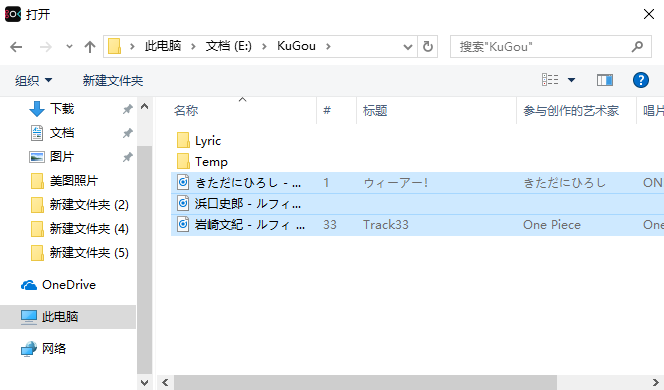This screenshot has width=664, height=390.
Task: Navigate up one folder level
Action: (89, 47)
